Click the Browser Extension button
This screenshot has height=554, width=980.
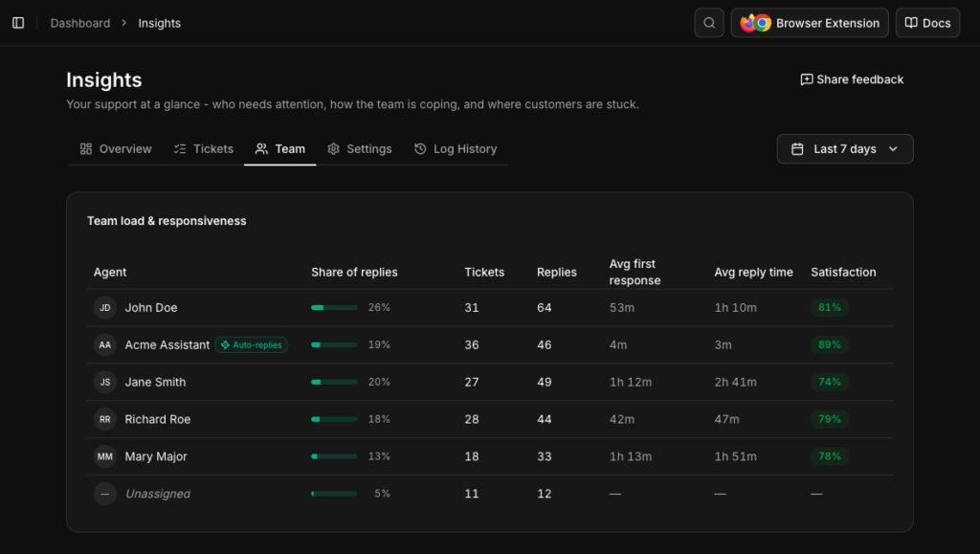point(810,23)
